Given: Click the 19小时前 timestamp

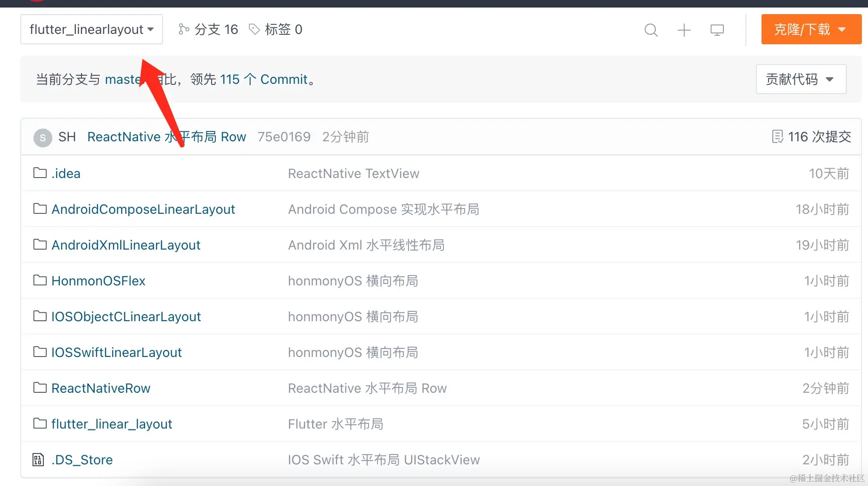Looking at the screenshot, I should tap(822, 245).
